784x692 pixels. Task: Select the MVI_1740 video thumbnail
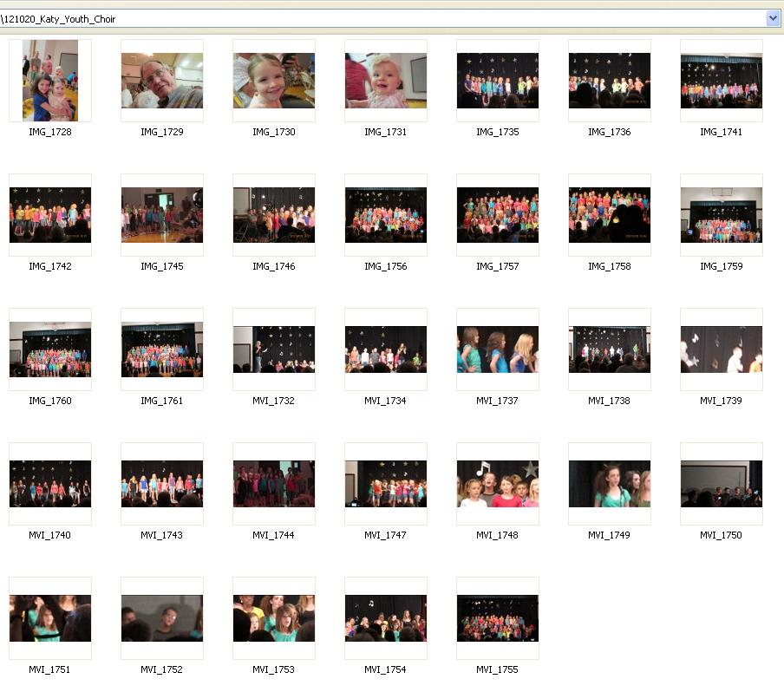tap(50, 484)
